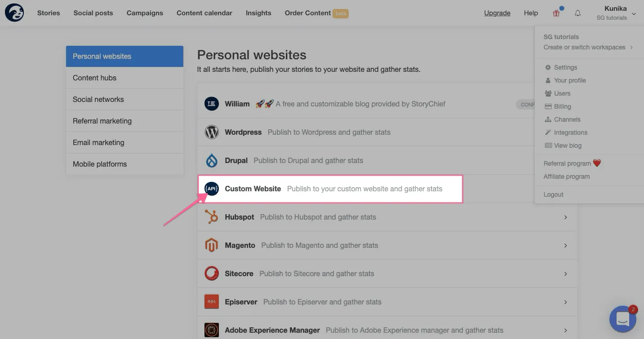Select Content hubs in sidebar
644x339 pixels.
point(124,78)
